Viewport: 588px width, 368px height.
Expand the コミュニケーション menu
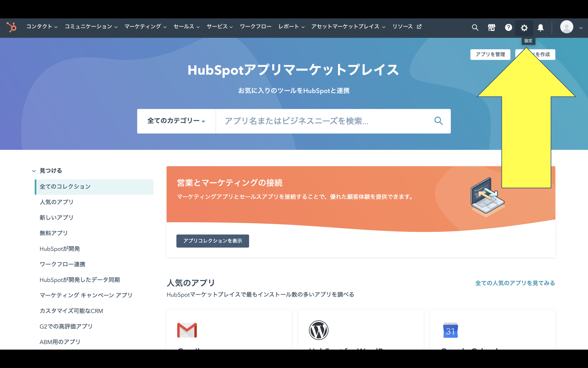91,26
